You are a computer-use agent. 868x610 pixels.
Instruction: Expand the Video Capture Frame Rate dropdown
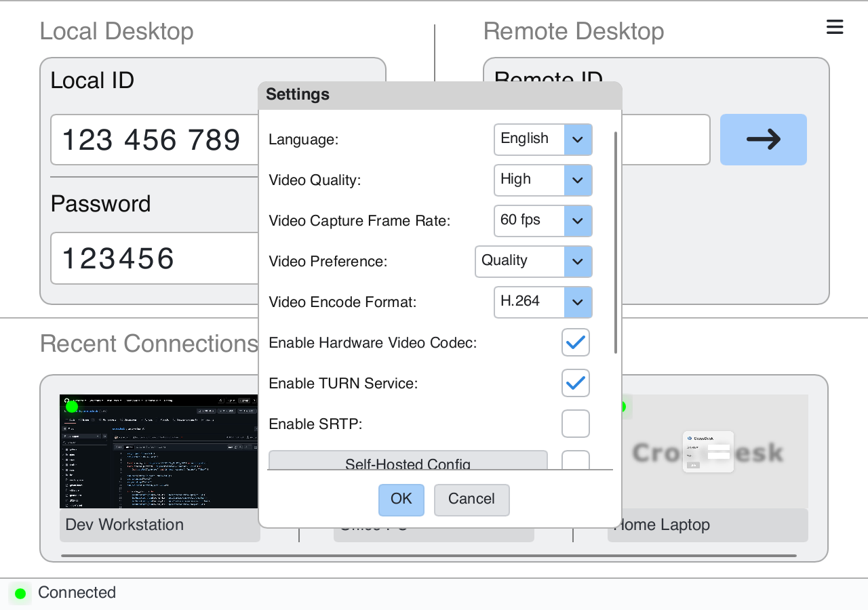point(543,221)
